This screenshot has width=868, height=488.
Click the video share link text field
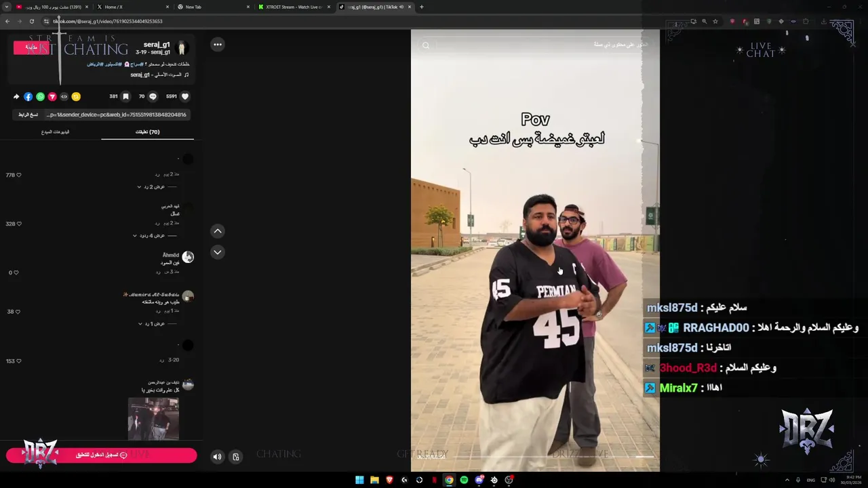tap(116, 115)
